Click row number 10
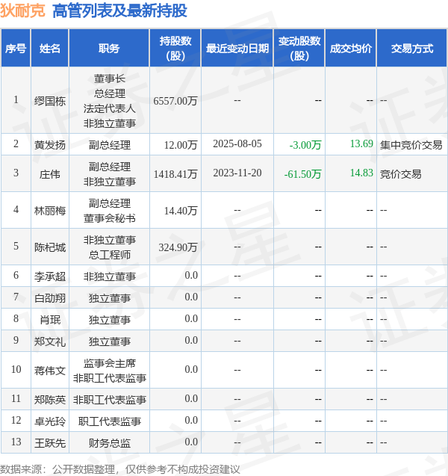Viewport: 448px width, 476px height. coord(16,369)
